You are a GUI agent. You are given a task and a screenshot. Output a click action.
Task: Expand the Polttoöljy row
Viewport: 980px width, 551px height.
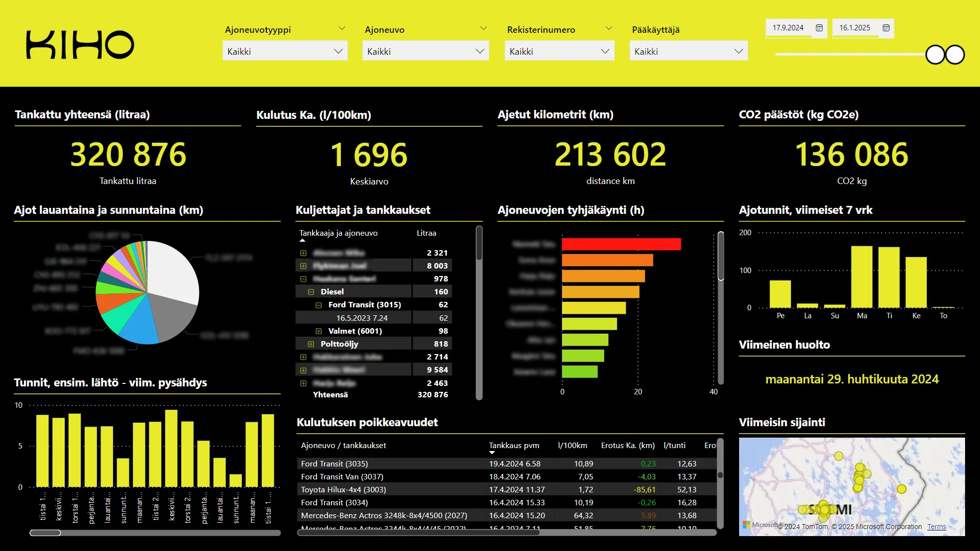pos(311,344)
